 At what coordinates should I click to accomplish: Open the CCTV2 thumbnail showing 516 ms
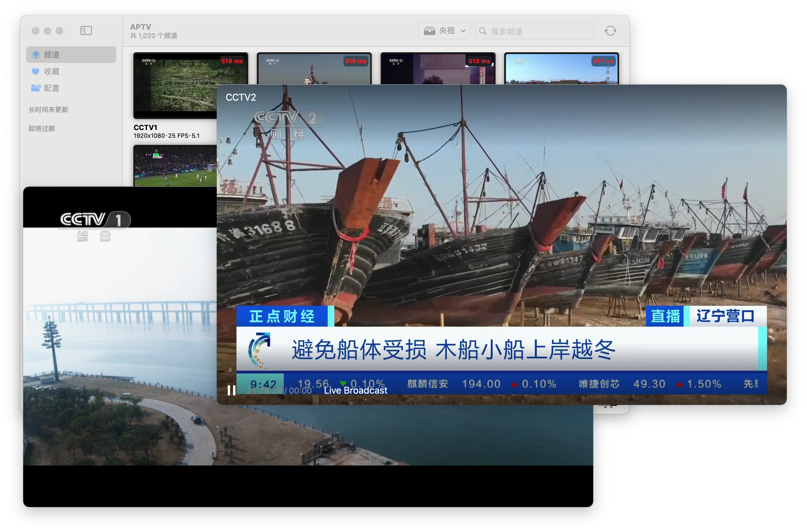[x=314, y=69]
